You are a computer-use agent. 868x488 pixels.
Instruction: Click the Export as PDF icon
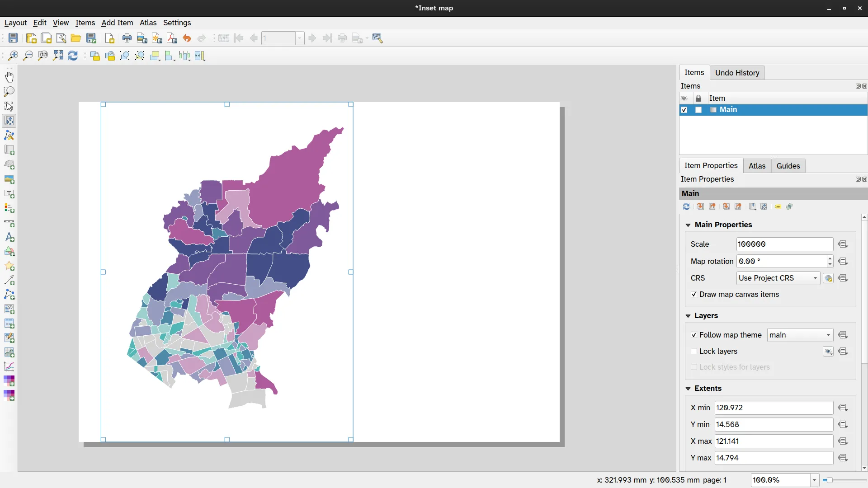pyautogui.click(x=172, y=38)
